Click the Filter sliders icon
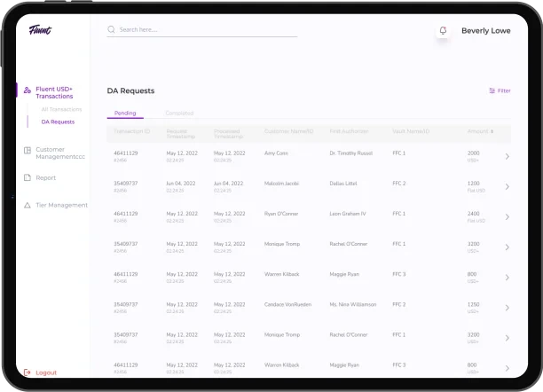 492,90
